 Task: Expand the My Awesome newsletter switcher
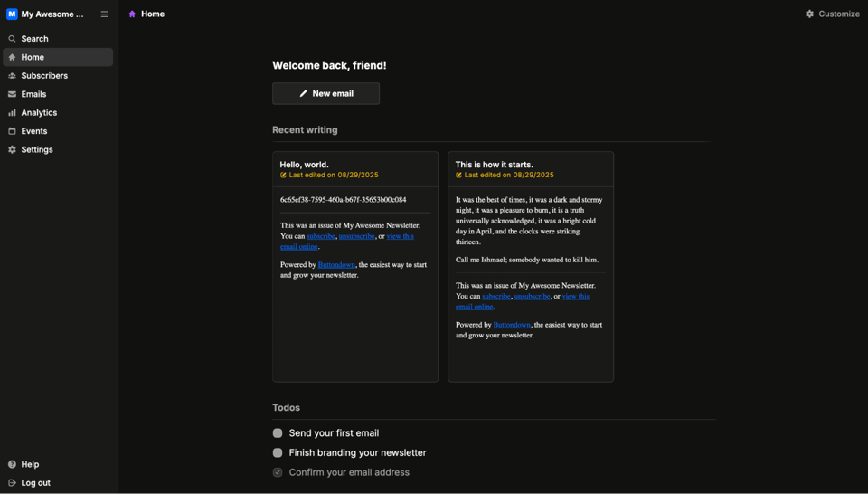(52, 14)
